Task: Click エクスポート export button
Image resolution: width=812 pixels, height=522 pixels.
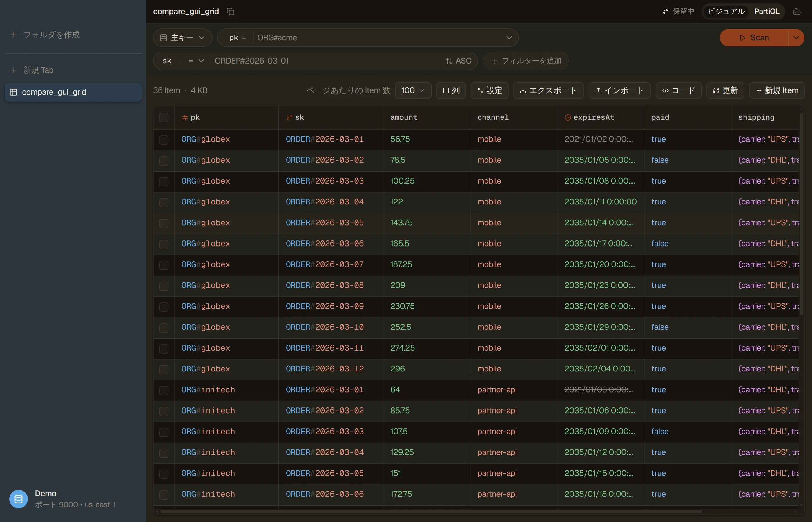Action: [548, 90]
